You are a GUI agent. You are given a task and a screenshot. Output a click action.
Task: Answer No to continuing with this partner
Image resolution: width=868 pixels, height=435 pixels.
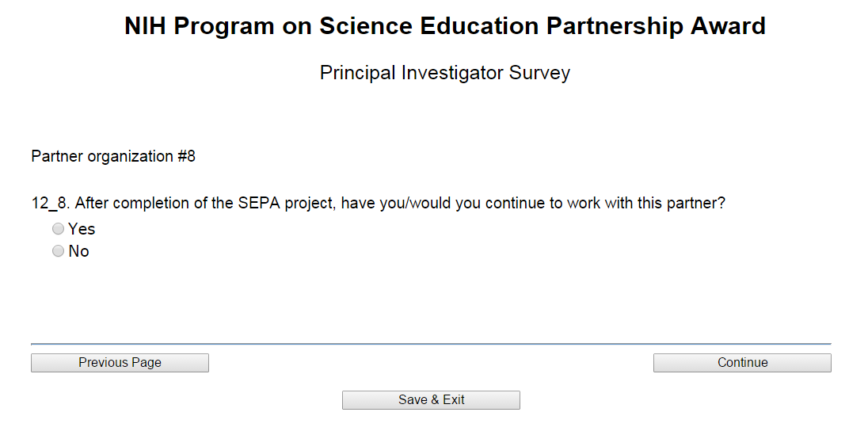[x=58, y=251]
